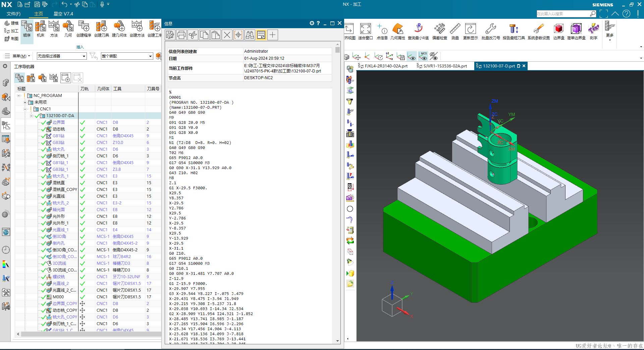Click the 简单边界盒 simple bounding box icon
The height and width of the screenshot is (350, 644).
(x=576, y=32)
